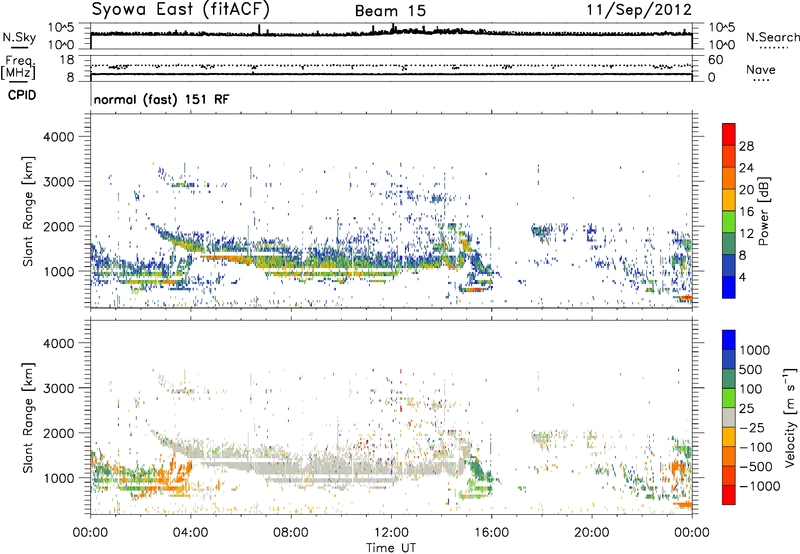Pick the red top segment of Power color bar

(x=729, y=134)
